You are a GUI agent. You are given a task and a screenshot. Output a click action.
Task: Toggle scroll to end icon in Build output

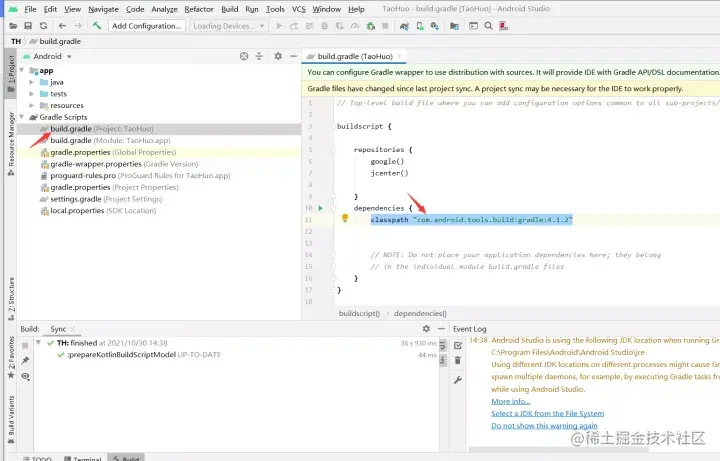pyautogui.click(x=443, y=360)
